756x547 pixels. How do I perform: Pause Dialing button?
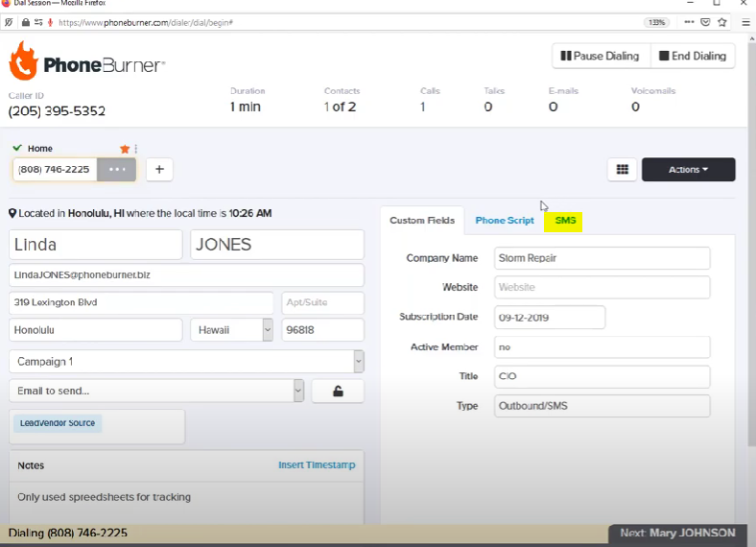602,56
